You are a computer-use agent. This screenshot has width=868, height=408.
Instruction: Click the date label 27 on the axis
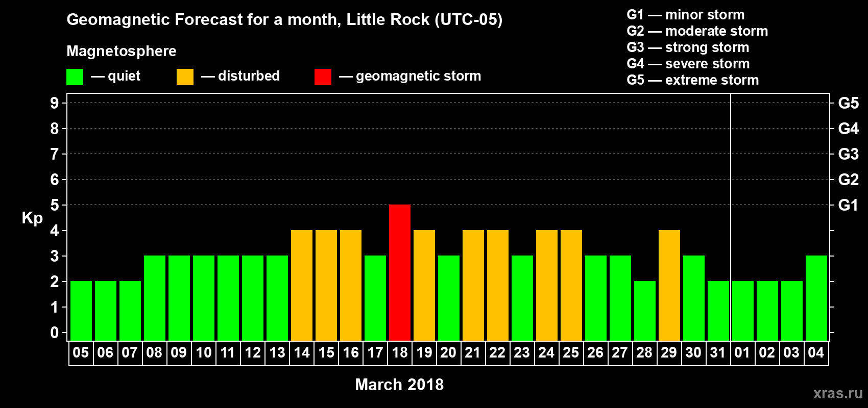(620, 352)
